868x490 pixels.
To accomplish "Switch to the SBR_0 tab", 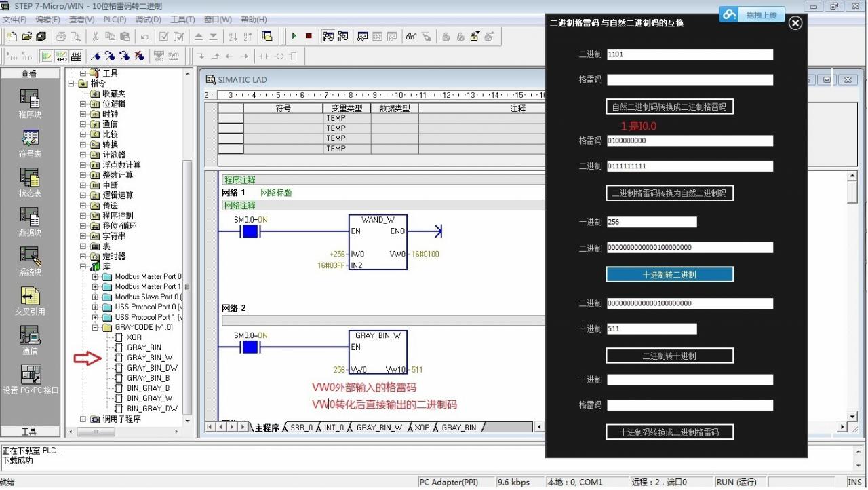I will [302, 428].
